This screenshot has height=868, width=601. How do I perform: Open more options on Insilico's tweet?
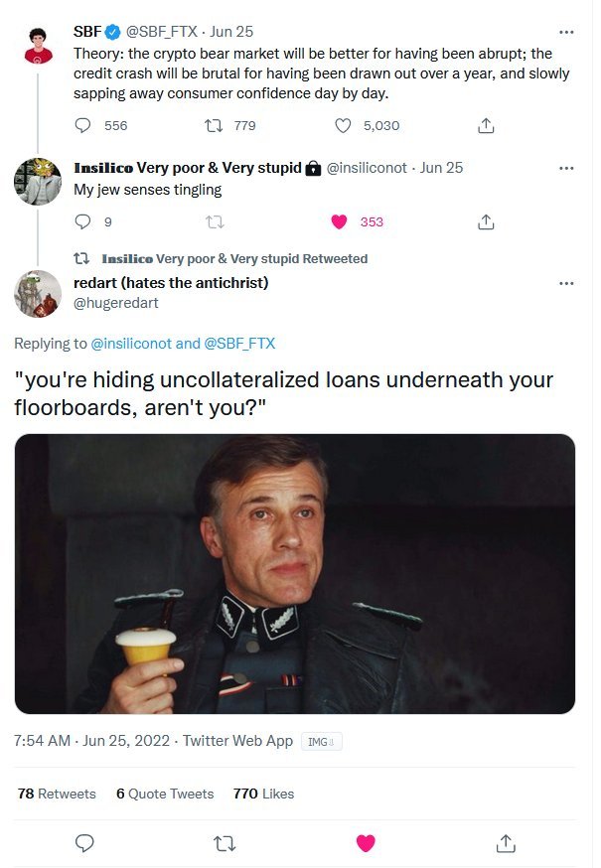[x=566, y=168]
